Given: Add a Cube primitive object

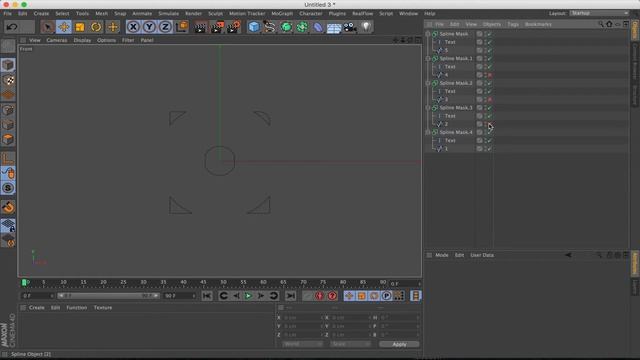Looking at the screenshot, I should tap(254, 27).
